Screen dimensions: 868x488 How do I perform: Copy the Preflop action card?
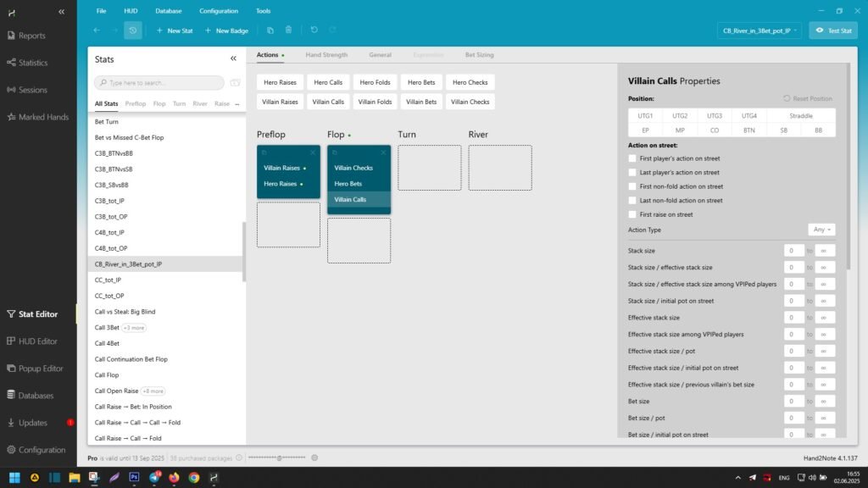[x=264, y=152]
